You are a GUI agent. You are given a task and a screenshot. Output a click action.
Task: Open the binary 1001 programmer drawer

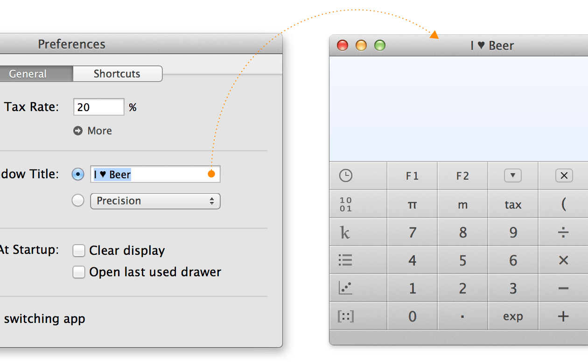346,204
